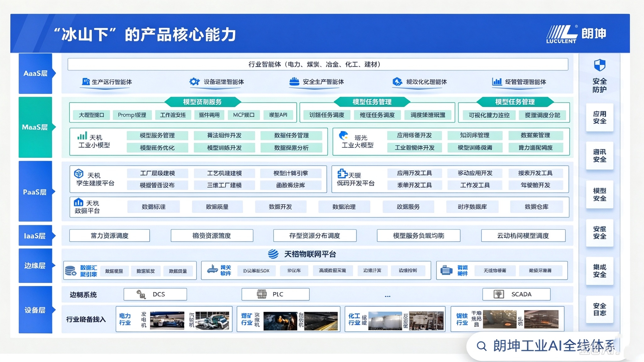The height and width of the screenshot is (362, 644).
Task: Click the 模型安全 security card
Action: point(600,195)
